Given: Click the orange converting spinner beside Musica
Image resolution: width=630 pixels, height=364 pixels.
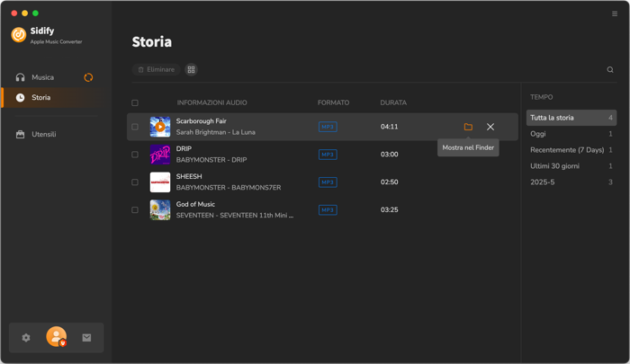Looking at the screenshot, I should pos(88,77).
